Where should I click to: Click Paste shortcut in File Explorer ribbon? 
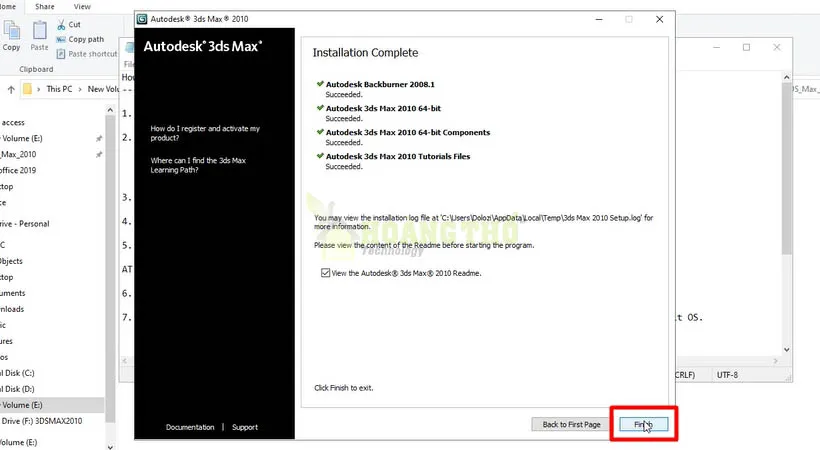pos(87,54)
